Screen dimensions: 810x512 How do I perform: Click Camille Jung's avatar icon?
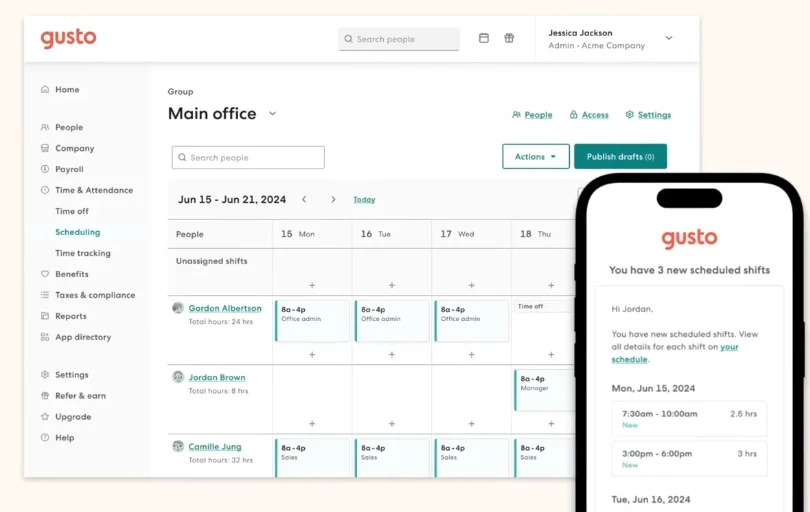tap(178, 446)
